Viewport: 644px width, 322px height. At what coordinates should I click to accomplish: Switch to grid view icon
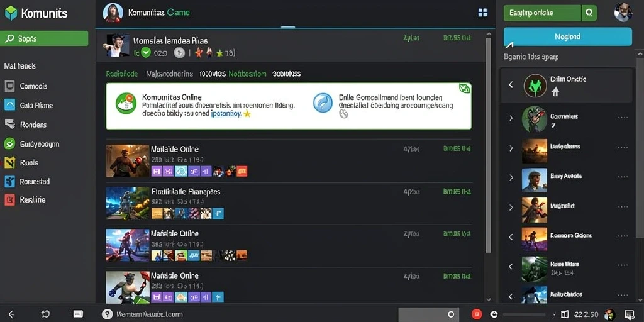point(483,13)
